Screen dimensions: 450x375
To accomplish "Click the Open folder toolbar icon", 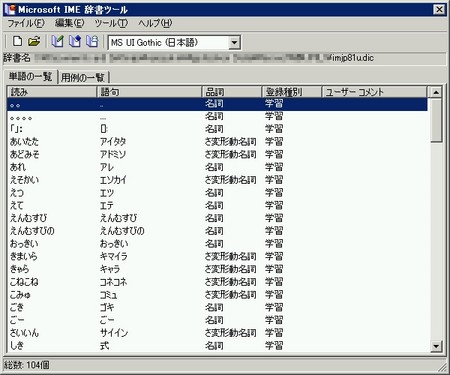I will coord(34,42).
